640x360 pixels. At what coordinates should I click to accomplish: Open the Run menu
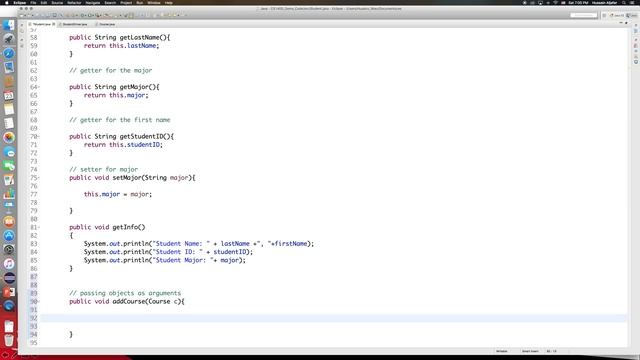[x=140, y=2]
